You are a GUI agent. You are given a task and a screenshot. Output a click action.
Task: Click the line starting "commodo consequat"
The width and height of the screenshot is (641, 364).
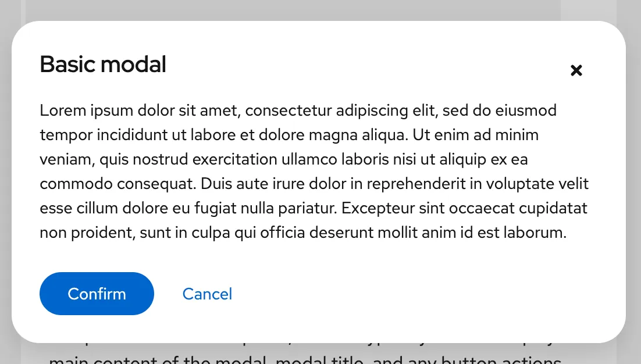pos(314,184)
